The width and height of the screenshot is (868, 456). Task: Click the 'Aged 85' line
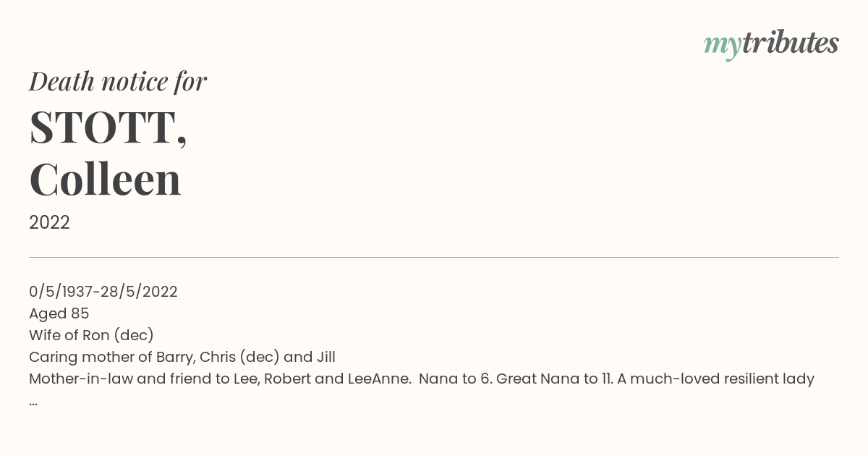point(59,313)
